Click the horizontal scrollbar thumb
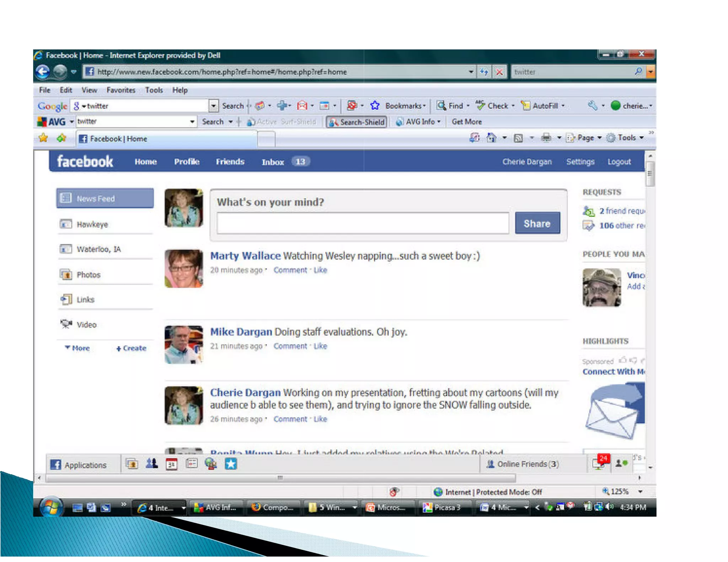728x562 pixels. coord(280,478)
